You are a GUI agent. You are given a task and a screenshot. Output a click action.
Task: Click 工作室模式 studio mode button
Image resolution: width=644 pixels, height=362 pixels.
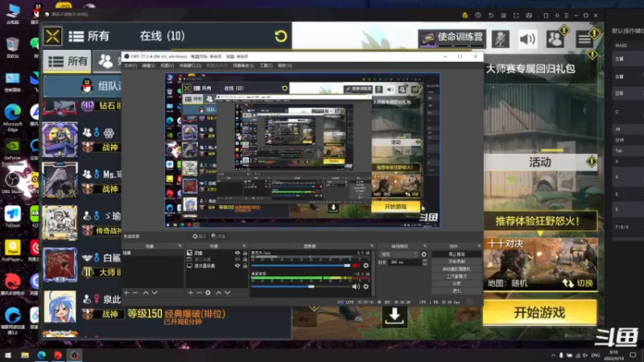456,276
